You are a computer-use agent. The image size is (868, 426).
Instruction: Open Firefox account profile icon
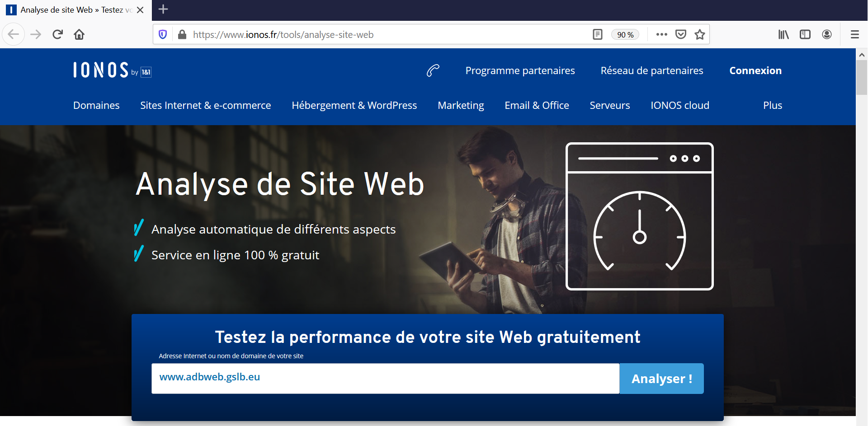pos(826,34)
